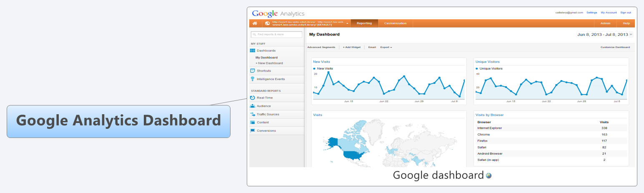The height and width of the screenshot is (193, 644).
Task: Click the visits value 338
Action: [604, 128]
